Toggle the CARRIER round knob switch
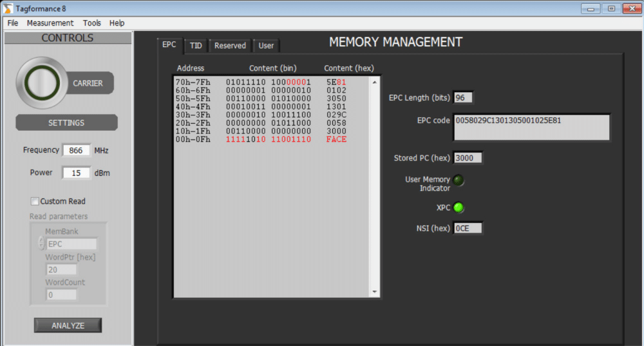The width and height of the screenshot is (644, 346). 41,82
